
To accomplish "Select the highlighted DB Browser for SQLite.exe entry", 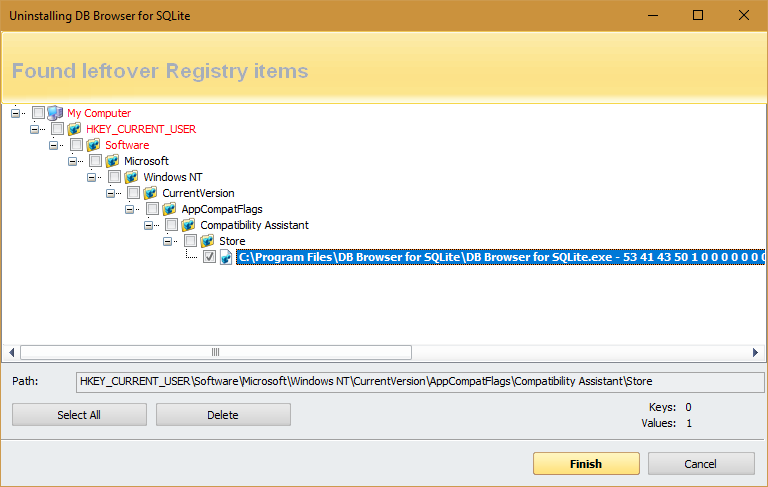I will (x=500, y=257).
